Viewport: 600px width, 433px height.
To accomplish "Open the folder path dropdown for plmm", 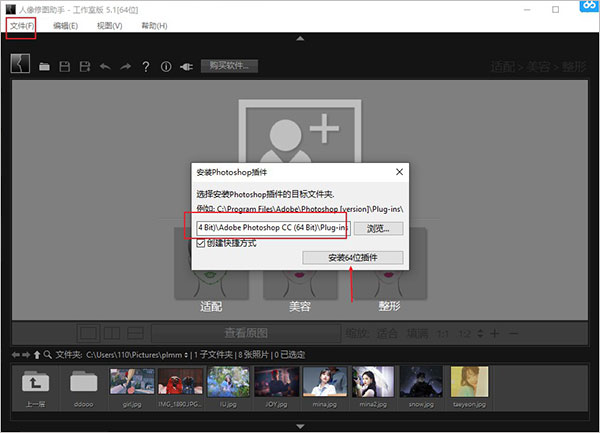I will (x=186, y=355).
